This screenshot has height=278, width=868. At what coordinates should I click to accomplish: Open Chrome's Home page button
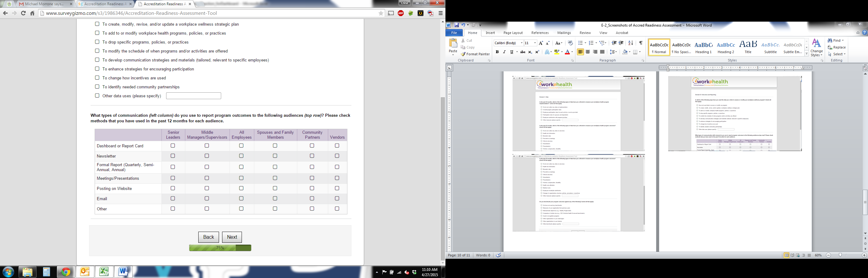tap(32, 13)
